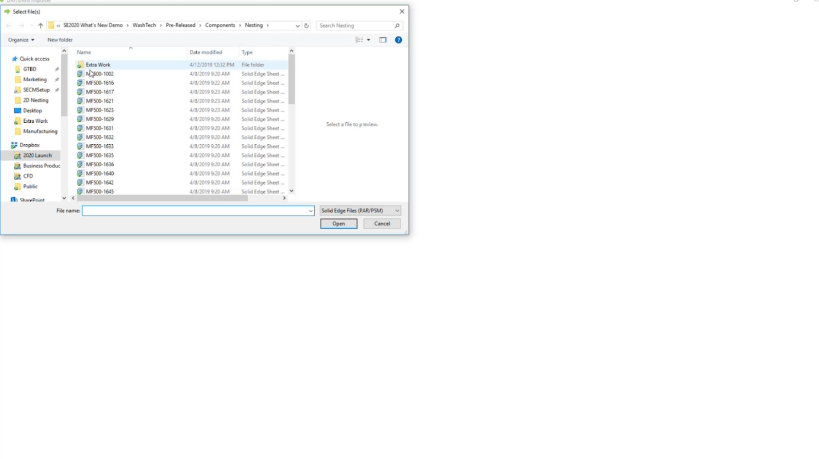
Task: Select Public folder in sidebar
Action: (30, 186)
